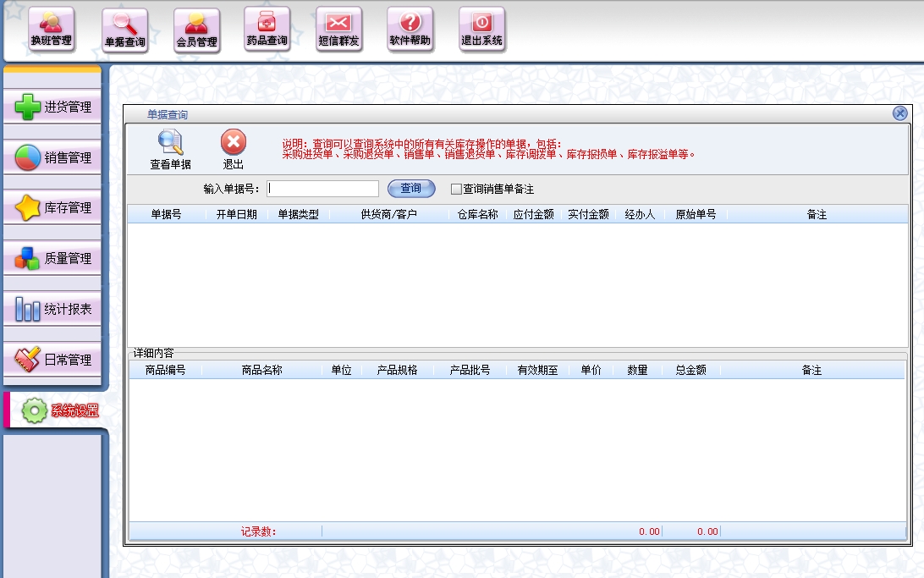The image size is (924, 578).
Task: Click the 查看单据 view document icon
Action: [170, 150]
